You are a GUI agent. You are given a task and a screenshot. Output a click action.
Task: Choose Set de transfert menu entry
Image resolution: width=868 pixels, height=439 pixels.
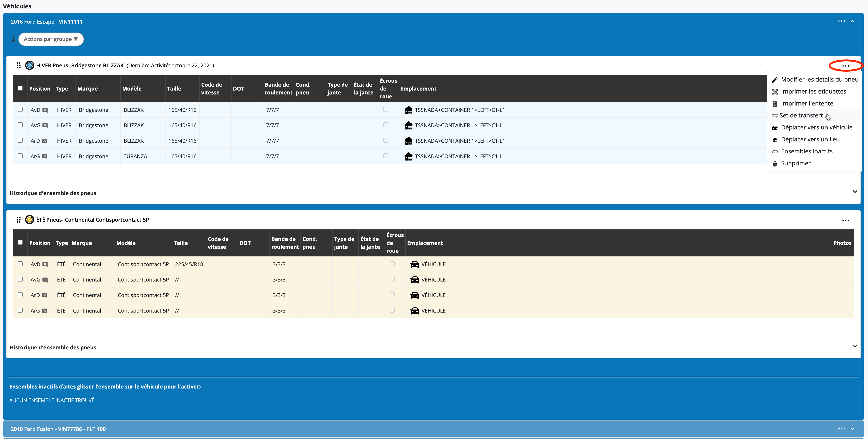801,116
